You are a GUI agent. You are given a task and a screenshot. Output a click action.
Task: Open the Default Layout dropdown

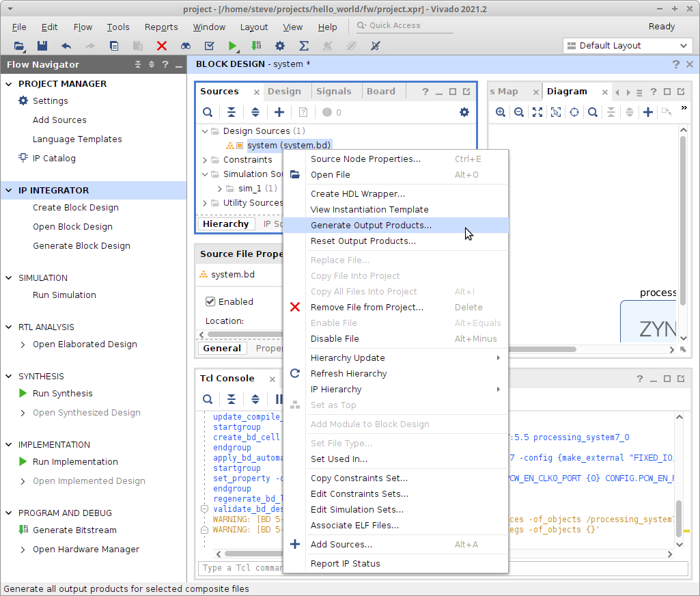628,46
